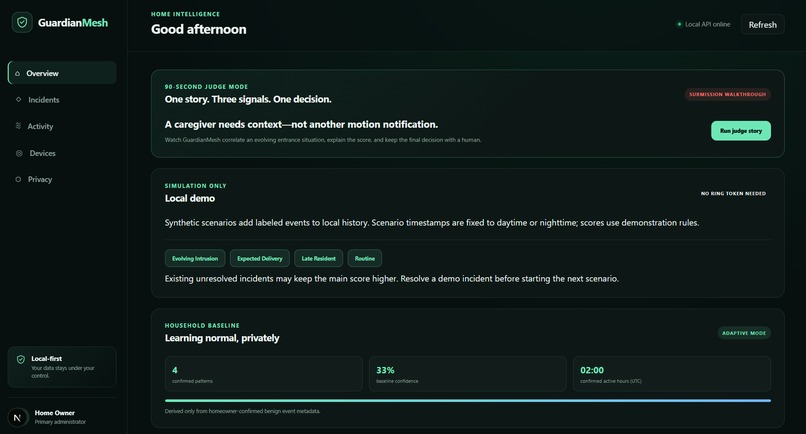Run the Expected Delivery scenario
Screen dimensions: 806x434
point(260,258)
